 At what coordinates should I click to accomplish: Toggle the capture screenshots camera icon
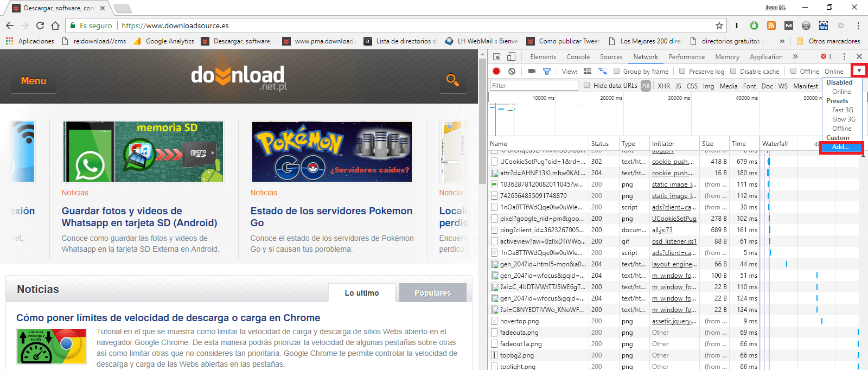[532, 71]
